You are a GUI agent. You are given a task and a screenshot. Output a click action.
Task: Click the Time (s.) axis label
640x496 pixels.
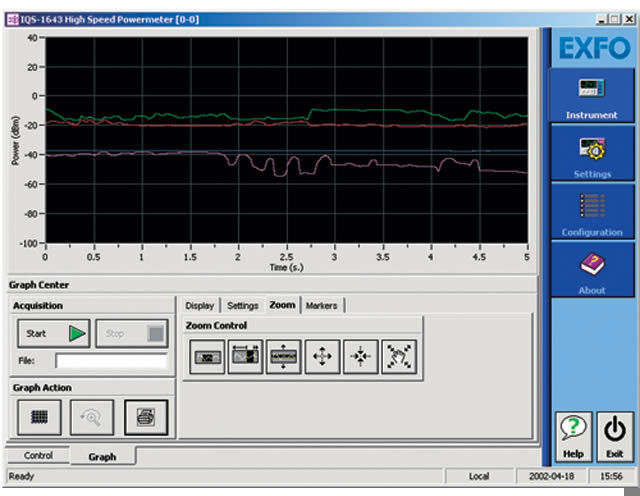tap(287, 268)
